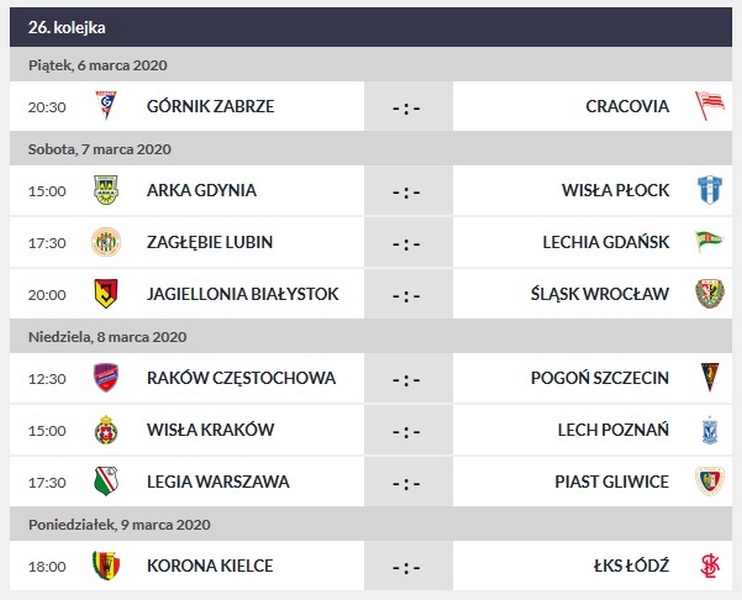Select the Legia Warszawa crest
Screen dimensions: 742x600
(x=106, y=482)
